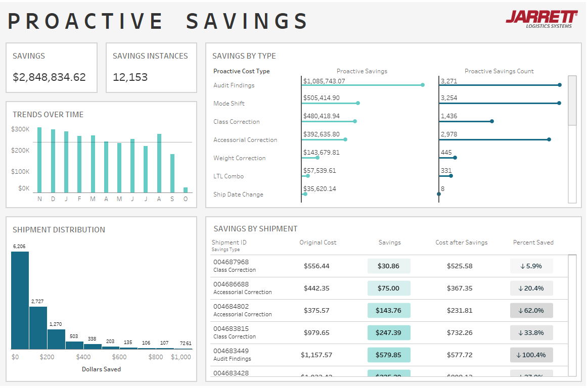Select shipment ID 004687968
The image size is (588, 388).
click(231, 262)
